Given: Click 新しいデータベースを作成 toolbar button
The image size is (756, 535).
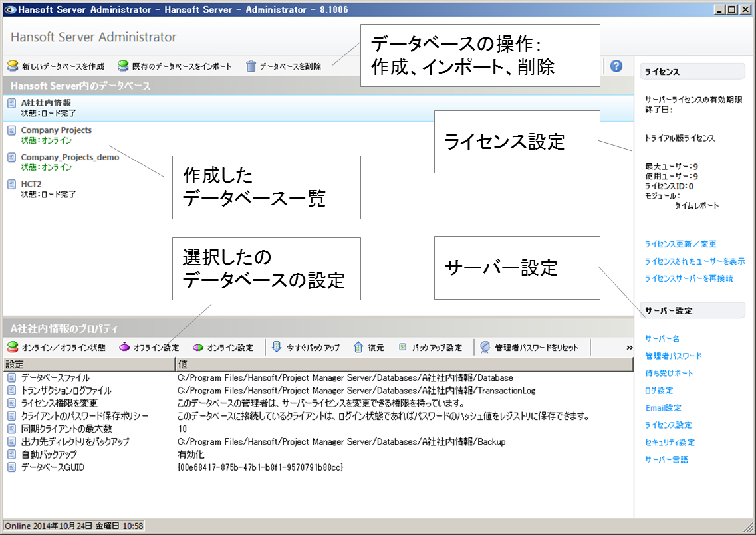Looking at the screenshot, I should [56, 66].
